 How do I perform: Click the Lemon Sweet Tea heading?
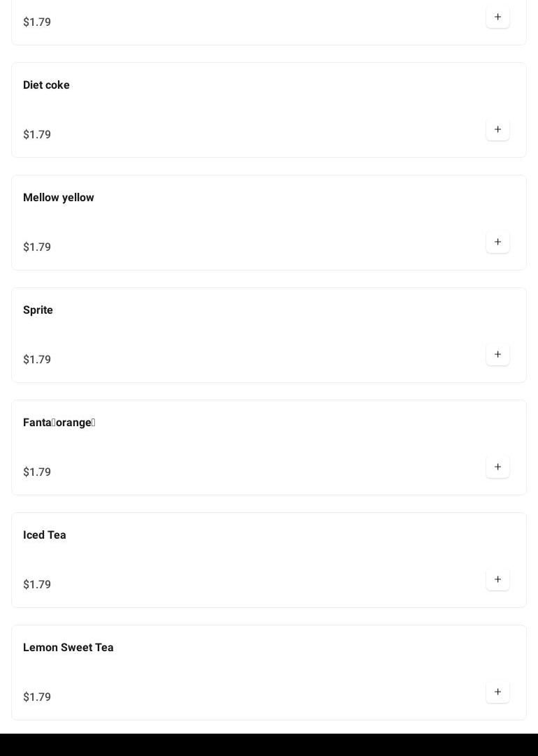pyautogui.click(x=68, y=648)
